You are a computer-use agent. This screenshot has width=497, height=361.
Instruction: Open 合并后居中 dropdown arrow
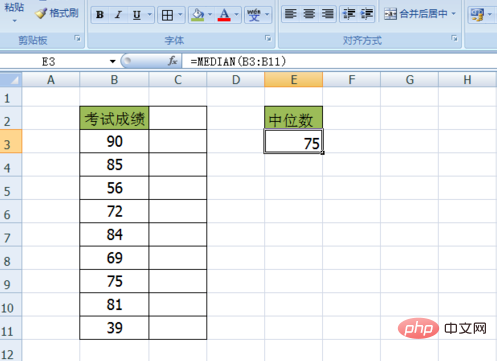tap(454, 14)
